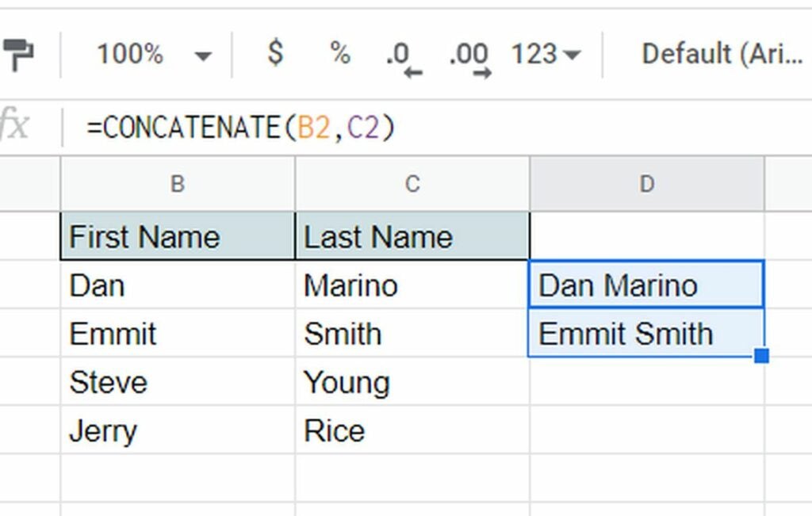Select the cell containing Rice
The width and height of the screenshot is (812, 516).
[412, 430]
